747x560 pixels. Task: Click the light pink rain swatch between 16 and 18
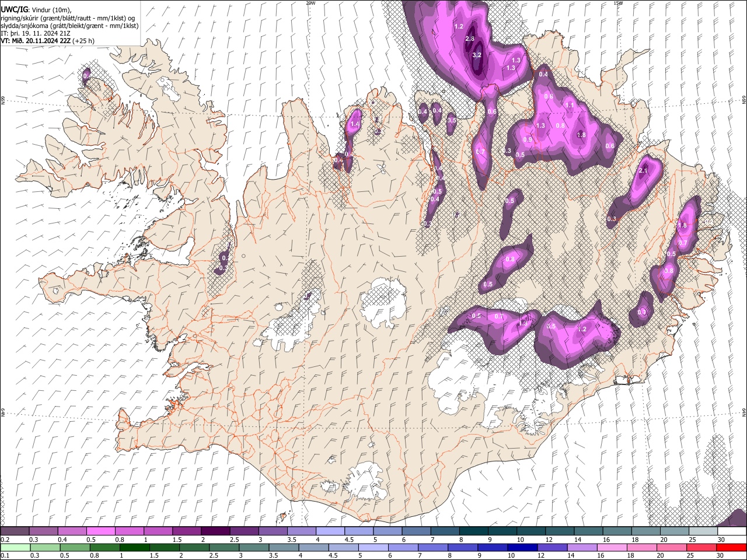[x=612, y=547]
